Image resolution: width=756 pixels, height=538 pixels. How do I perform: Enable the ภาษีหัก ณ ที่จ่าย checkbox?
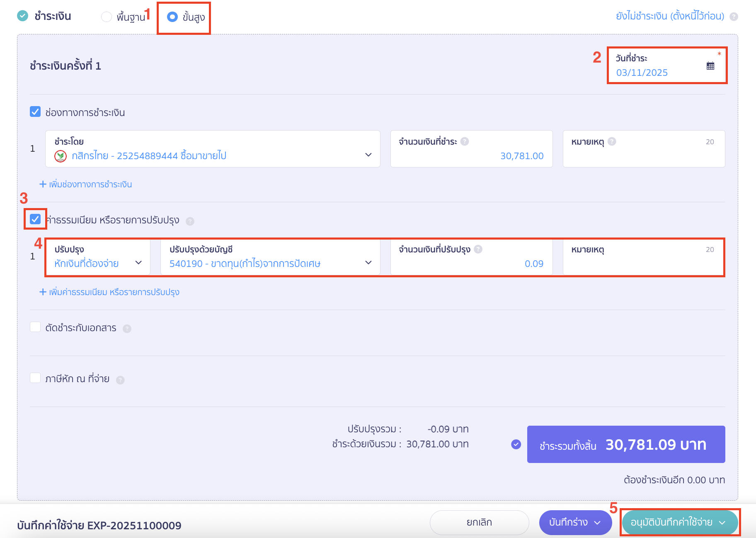coord(35,378)
